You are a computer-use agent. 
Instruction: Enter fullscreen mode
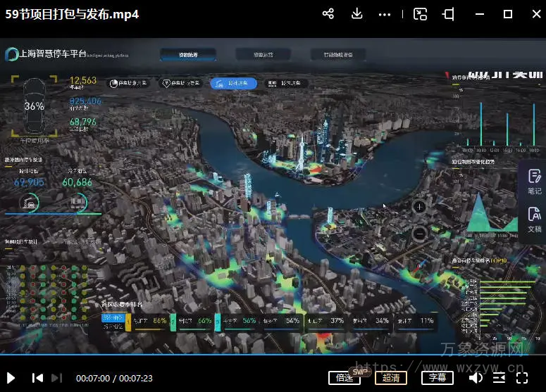click(x=523, y=378)
